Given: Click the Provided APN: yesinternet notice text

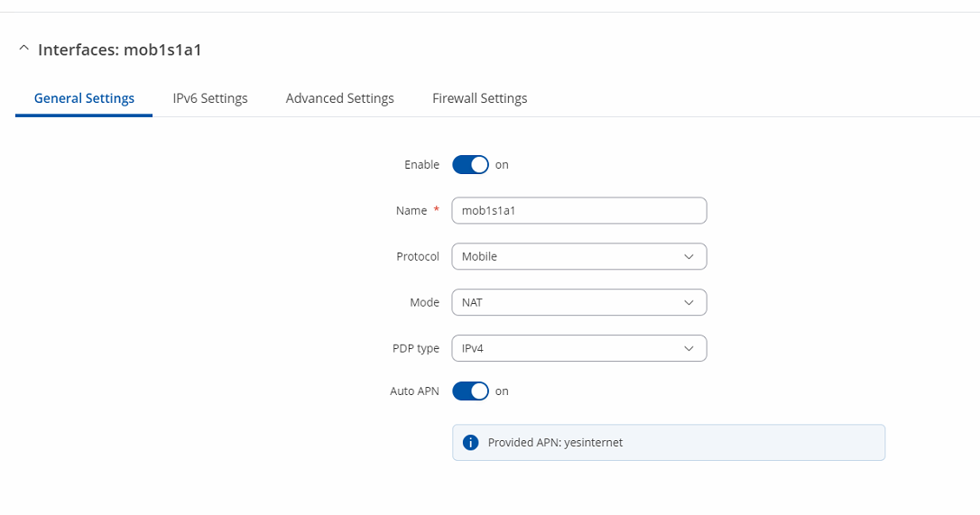Looking at the screenshot, I should coord(555,443).
